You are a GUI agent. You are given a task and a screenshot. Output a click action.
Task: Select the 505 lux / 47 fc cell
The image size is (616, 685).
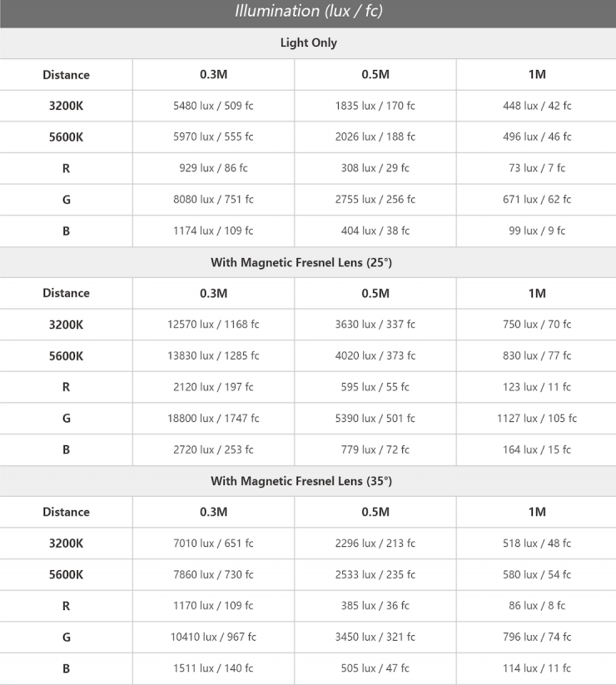375,668
